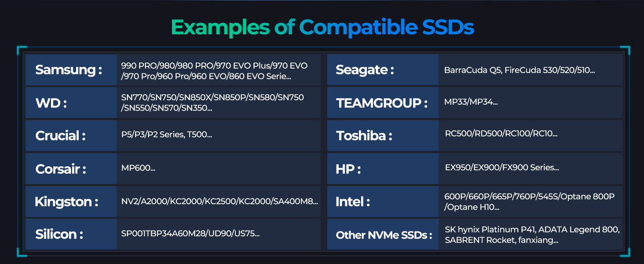Select the Corsair brand label
Viewport: 644px width, 264px height.
point(61,169)
